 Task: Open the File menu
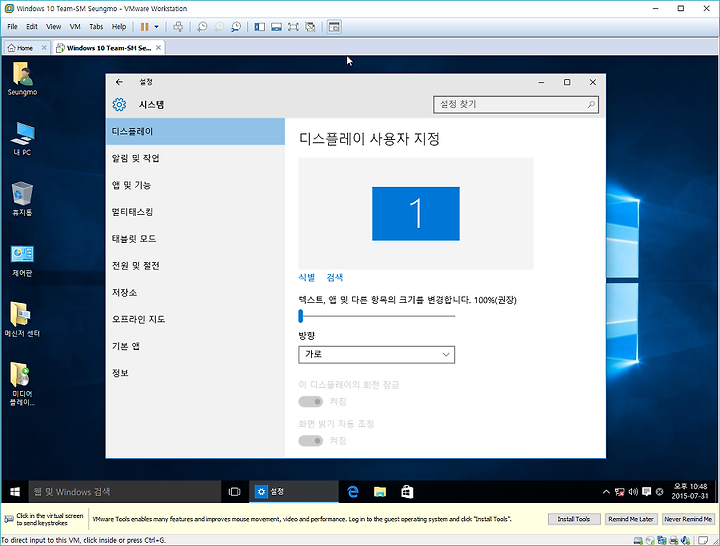click(x=12, y=27)
